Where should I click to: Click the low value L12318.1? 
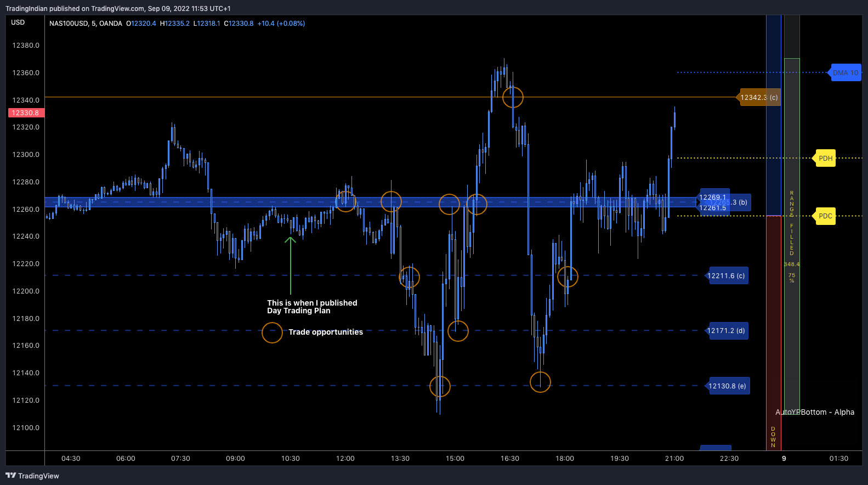(206, 24)
